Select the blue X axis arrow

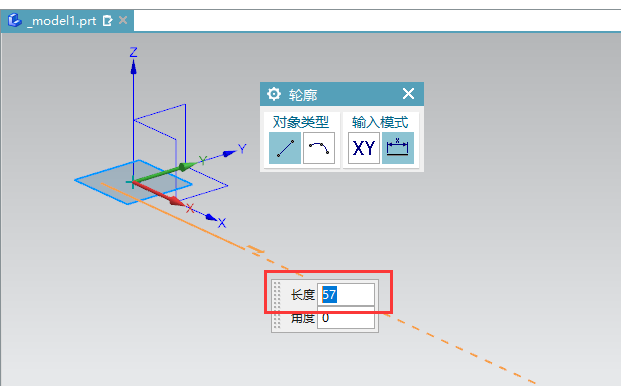click(211, 217)
